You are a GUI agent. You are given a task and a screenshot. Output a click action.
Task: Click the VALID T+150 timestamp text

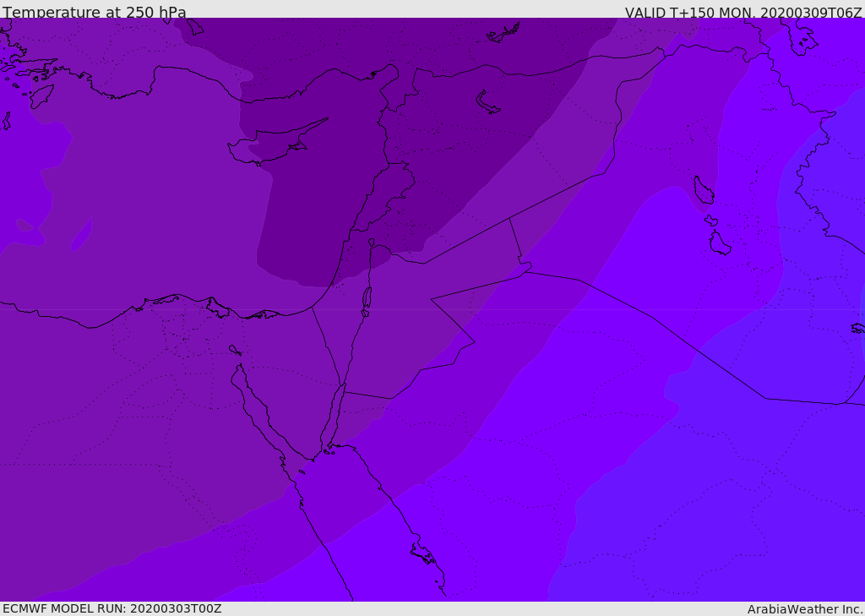[743, 13]
